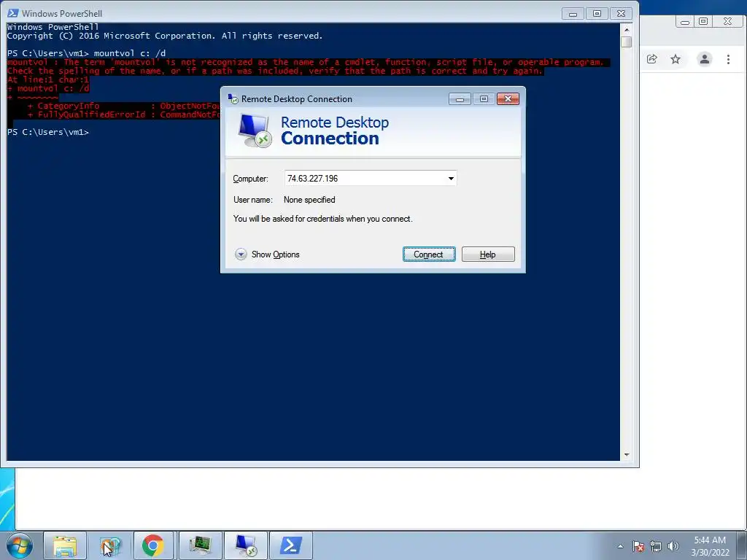Minimize the Chrome window behind PowerShell
Viewport: 747px width, 560px height.
point(684,21)
